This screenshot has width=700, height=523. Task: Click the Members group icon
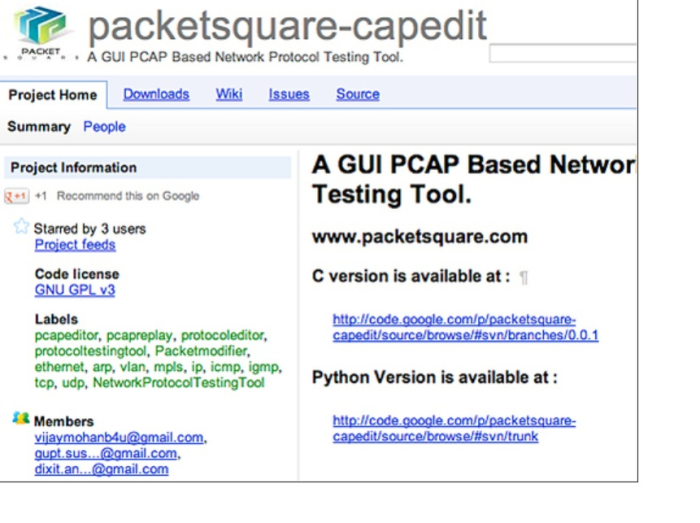pos(21,419)
